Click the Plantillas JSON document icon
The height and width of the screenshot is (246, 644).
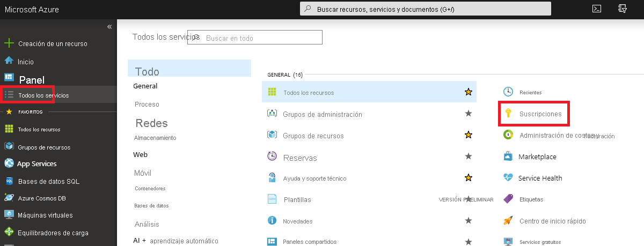tap(272, 199)
